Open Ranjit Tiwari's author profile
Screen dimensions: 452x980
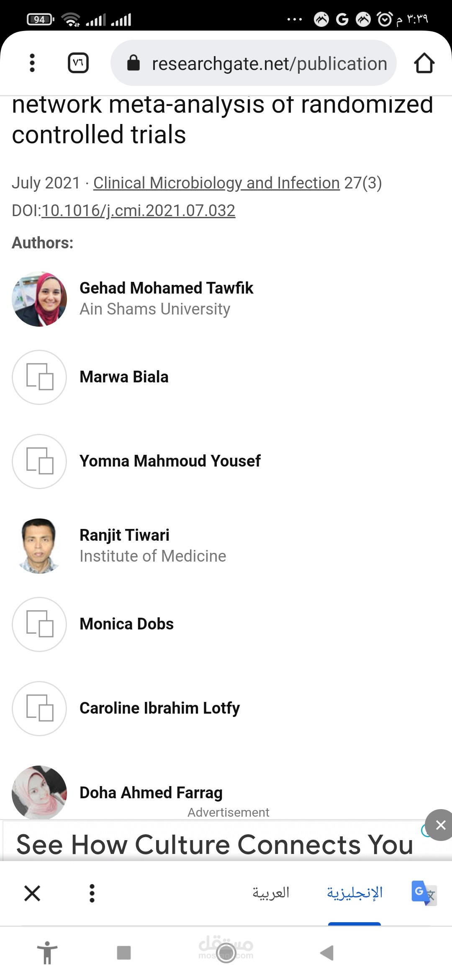pos(124,535)
